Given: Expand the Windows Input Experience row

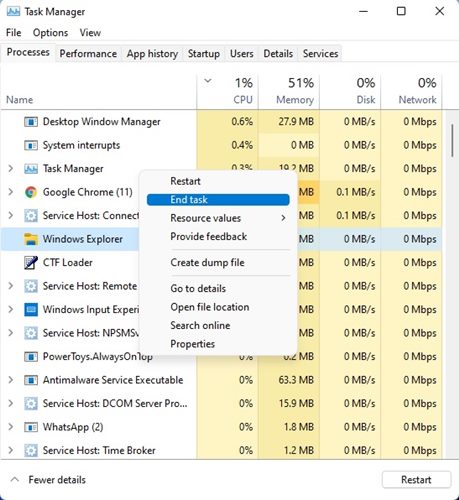Looking at the screenshot, I should pyautogui.click(x=11, y=309).
